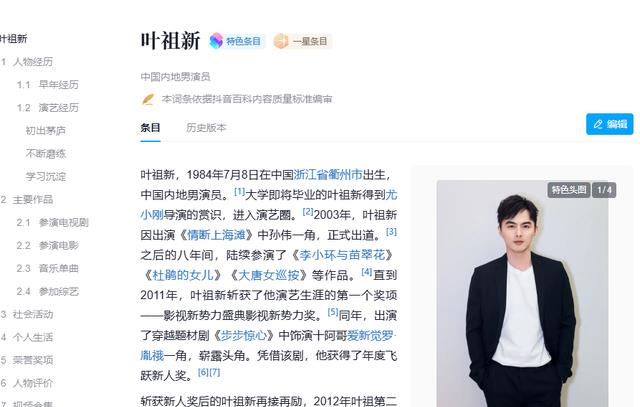640x407 pixels.
Task: Open the 编辑 edit button
Action: pos(610,124)
